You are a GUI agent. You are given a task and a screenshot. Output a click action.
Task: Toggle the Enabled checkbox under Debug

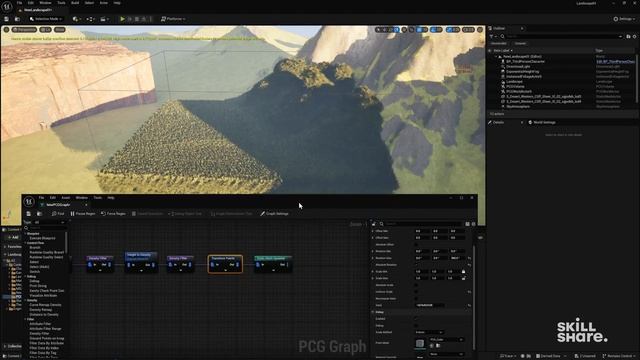pyautogui.click(x=416, y=319)
